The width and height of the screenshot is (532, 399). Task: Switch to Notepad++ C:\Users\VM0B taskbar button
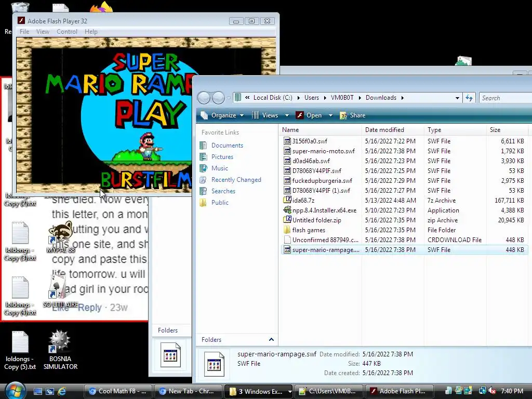pyautogui.click(x=329, y=391)
